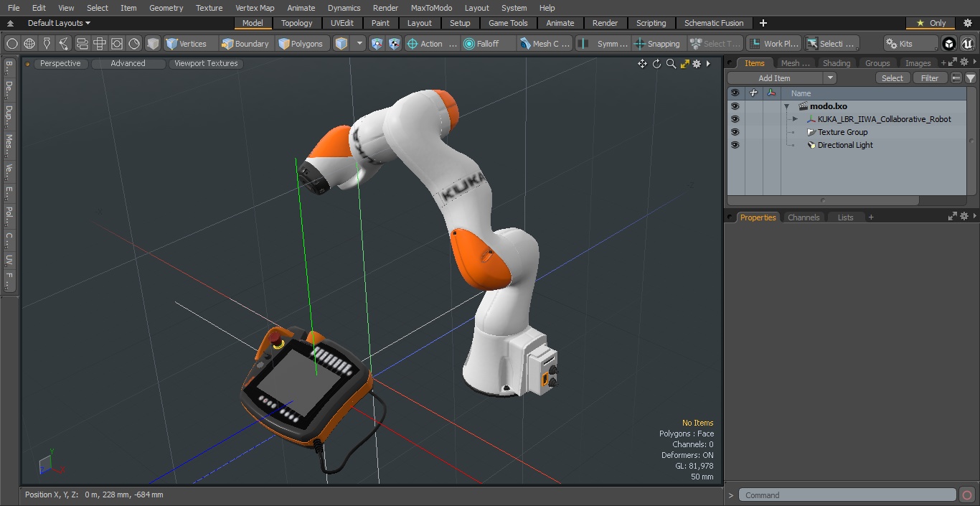Open the Geometry menu
This screenshot has height=506, width=980.
pos(166,8)
